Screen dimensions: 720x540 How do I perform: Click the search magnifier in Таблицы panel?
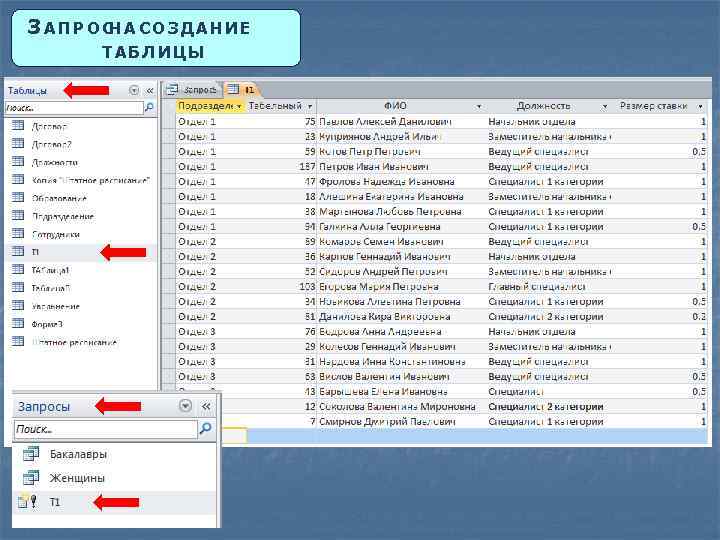point(149,107)
